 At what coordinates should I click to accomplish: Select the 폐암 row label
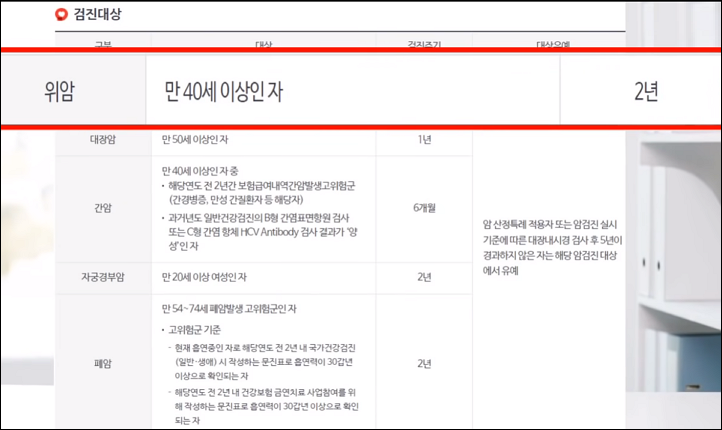103,364
